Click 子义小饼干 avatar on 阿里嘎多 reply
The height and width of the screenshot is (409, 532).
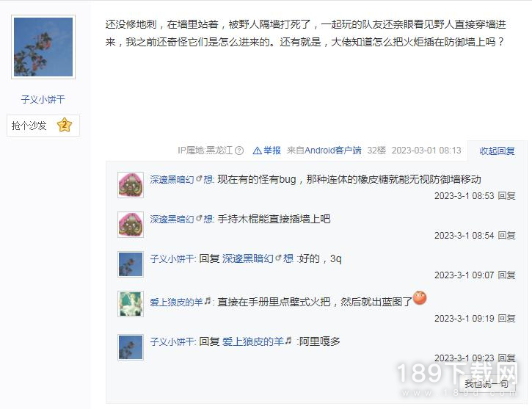pos(131,347)
